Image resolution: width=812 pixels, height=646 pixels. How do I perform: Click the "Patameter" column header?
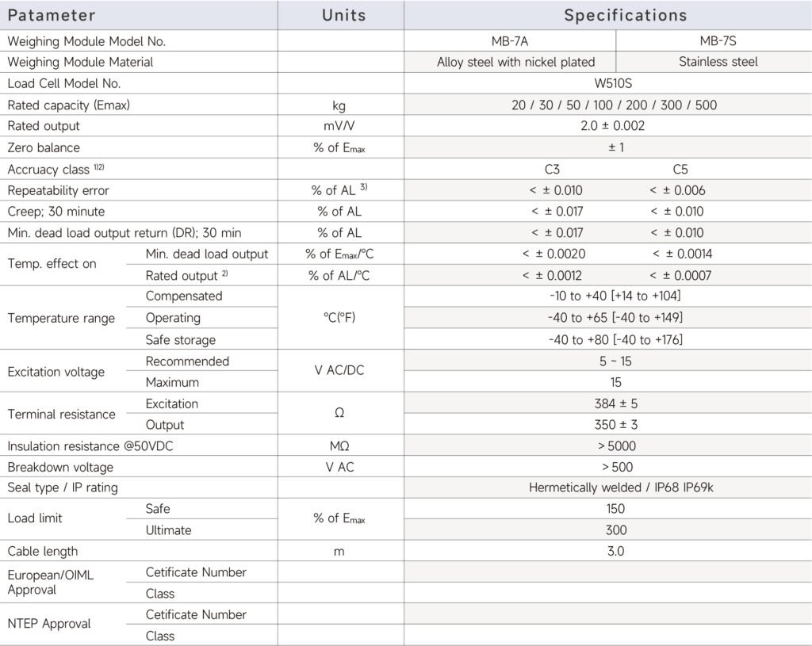52,15
